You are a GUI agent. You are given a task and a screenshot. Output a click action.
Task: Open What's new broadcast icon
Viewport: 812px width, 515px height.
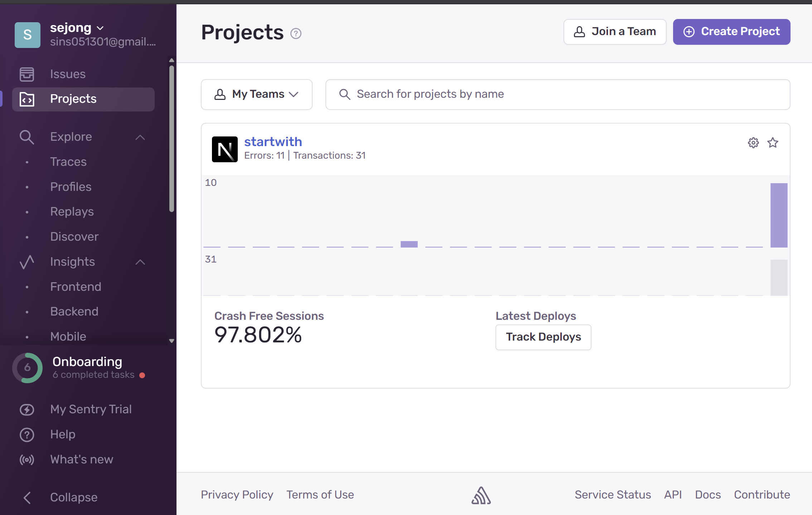27,459
